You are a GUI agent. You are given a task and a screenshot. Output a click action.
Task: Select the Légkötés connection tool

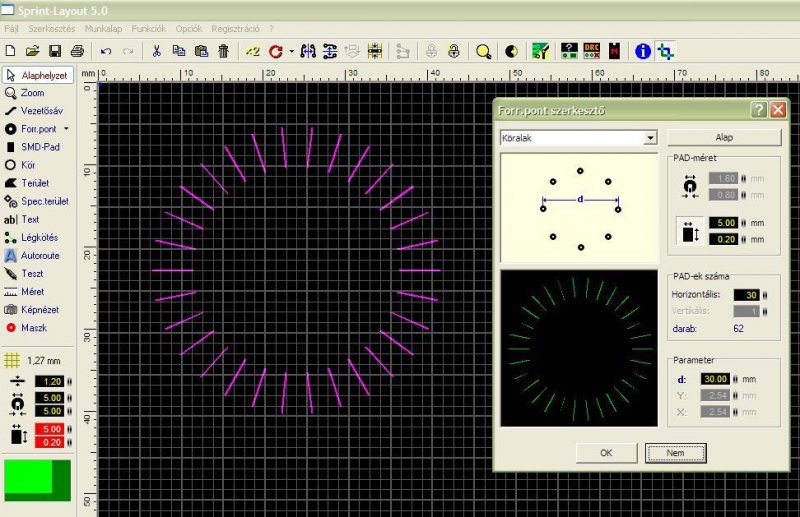click(x=38, y=237)
